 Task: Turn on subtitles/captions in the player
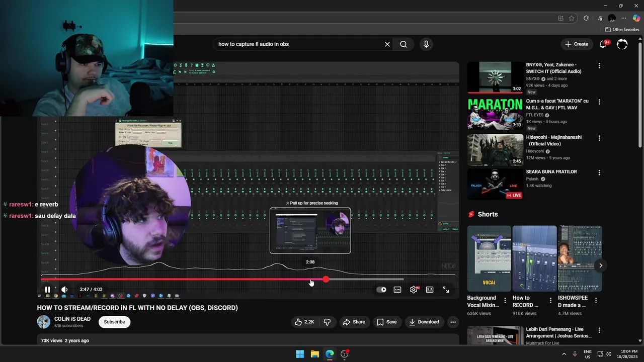(397, 290)
